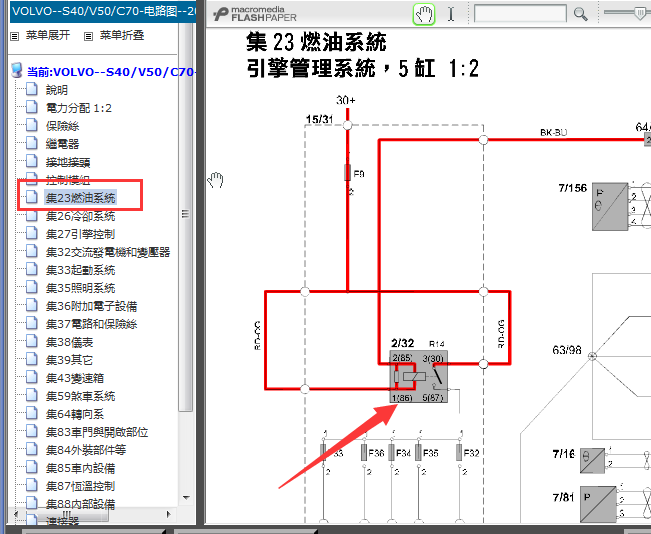Open the 控制模組 page
This screenshot has height=534, width=651.
pyautogui.click(x=68, y=180)
